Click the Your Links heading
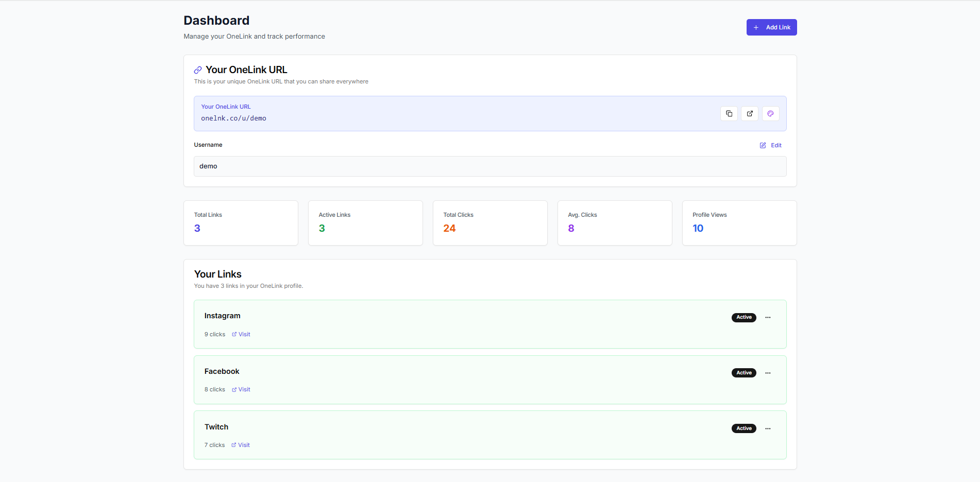 [217, 274]
